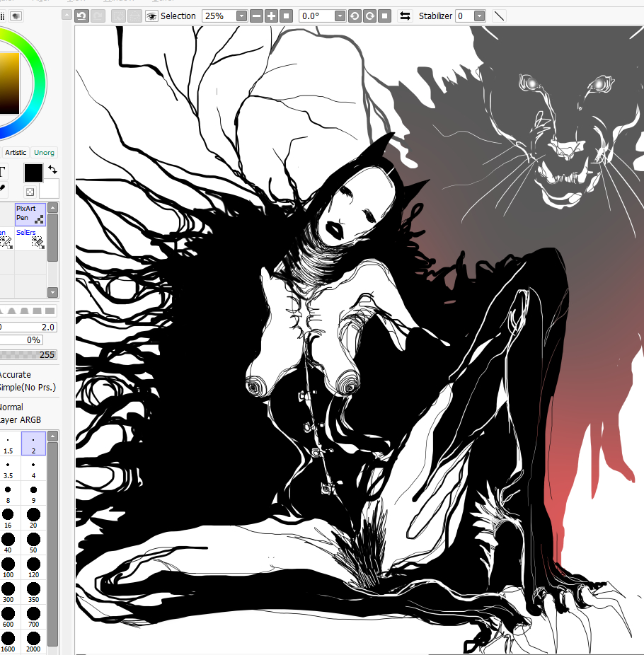Toggle straight line drawing mode icon
644x655 pixels.
(x=499, y=16)
